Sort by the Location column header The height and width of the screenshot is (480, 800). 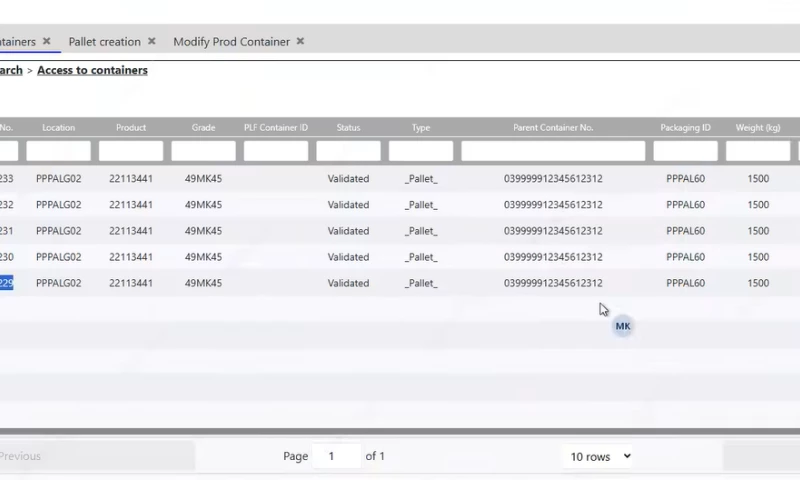click(x=59, y=128)
